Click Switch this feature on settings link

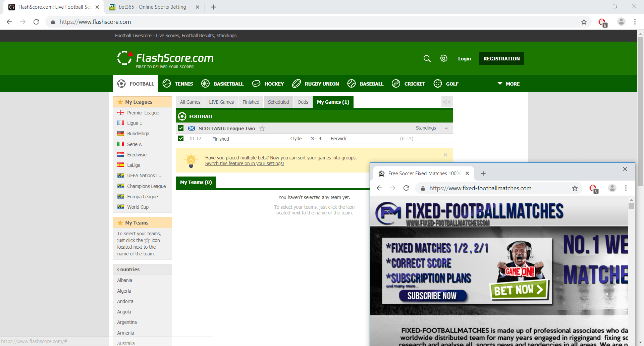coord(245,163)
